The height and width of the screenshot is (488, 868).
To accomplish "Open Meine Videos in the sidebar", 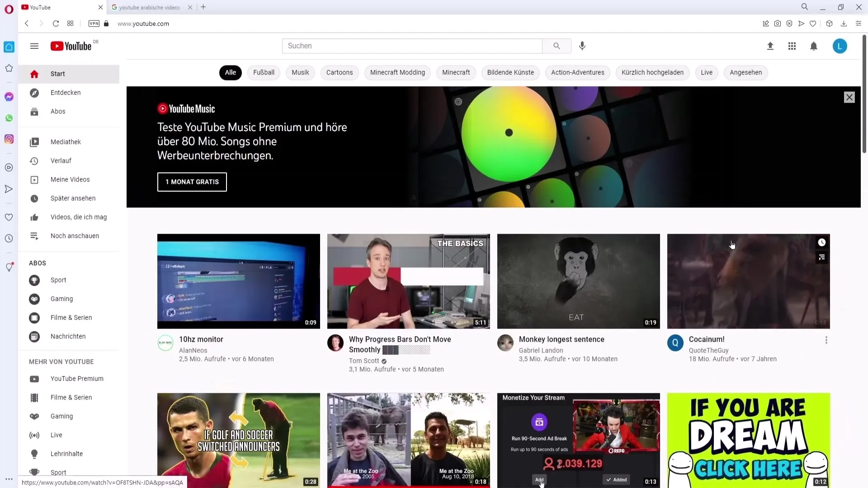I will [x=69, y=180].
